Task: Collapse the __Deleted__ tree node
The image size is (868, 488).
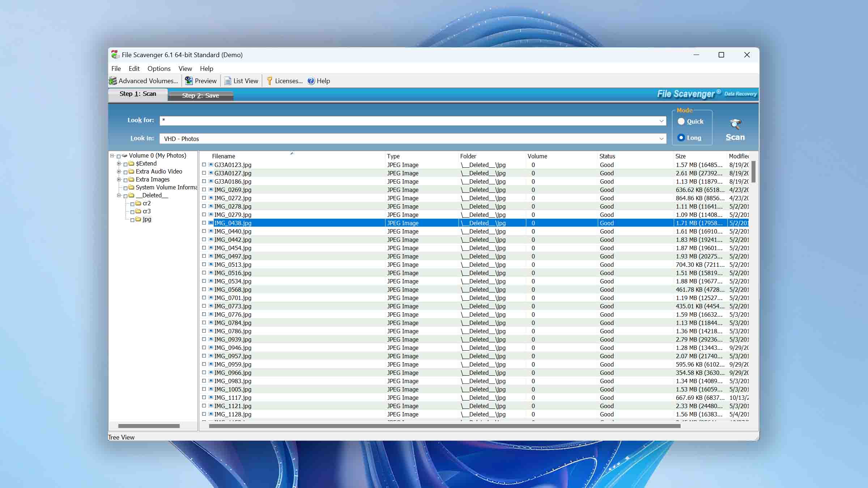Action: coord(119,196)
